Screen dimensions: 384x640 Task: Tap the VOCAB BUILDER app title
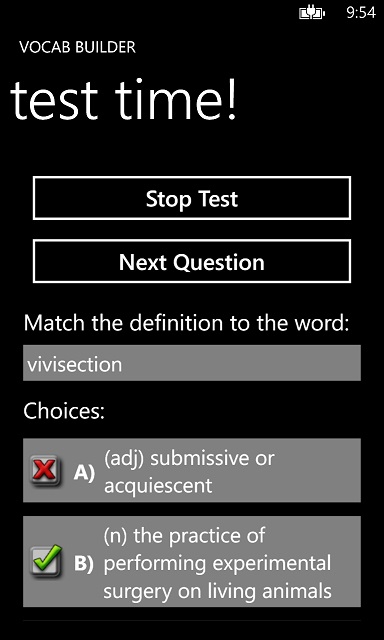[x=78, y=47]
